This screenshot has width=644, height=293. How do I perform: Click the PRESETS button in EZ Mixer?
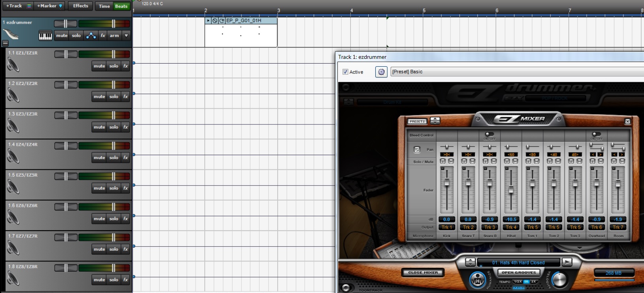(417, 122)
